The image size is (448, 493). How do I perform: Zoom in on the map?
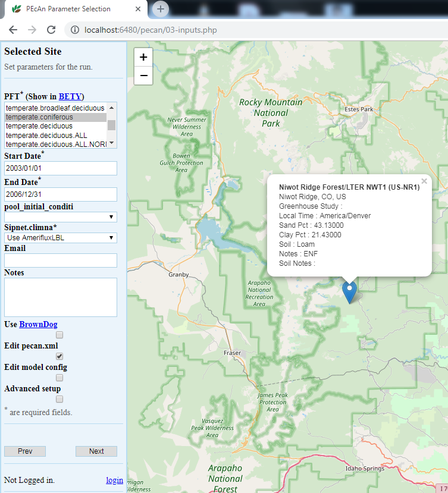(x=143, y=57)
